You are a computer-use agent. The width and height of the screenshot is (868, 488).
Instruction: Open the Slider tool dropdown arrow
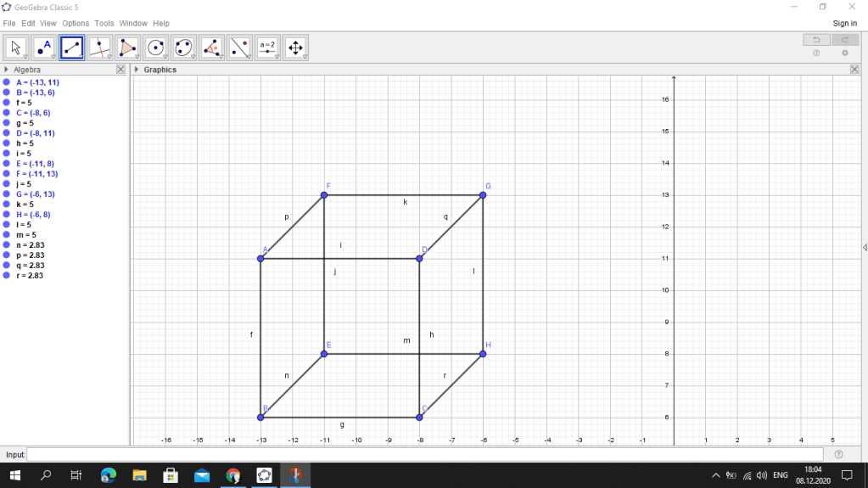277,57
